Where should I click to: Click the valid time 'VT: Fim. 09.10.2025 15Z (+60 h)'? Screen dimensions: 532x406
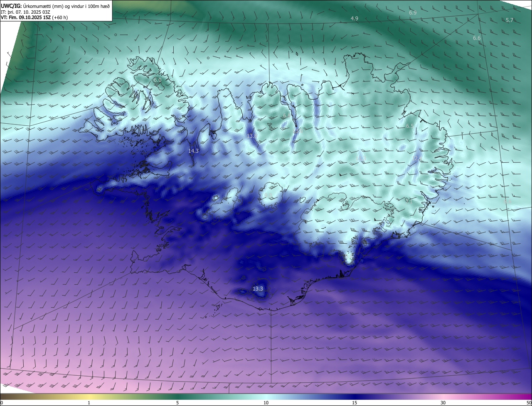(x=34, y=18)
